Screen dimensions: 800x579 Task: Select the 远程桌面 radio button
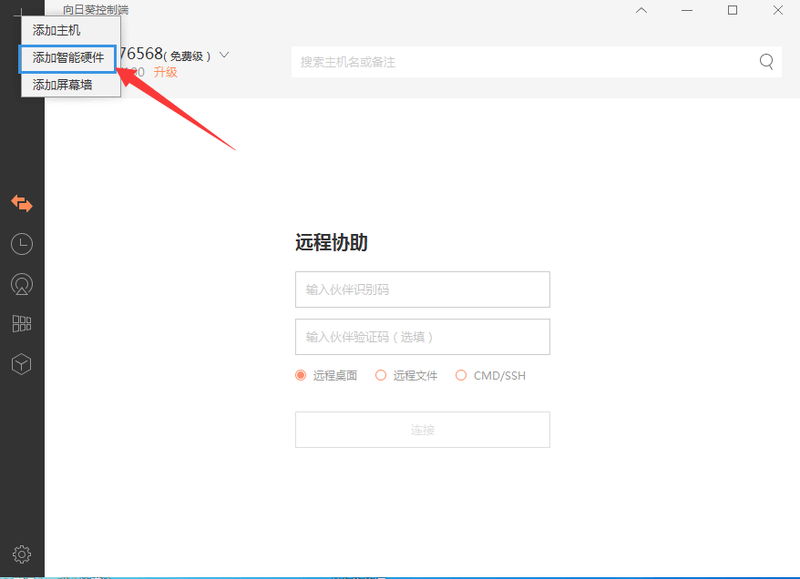click(301, 375)
